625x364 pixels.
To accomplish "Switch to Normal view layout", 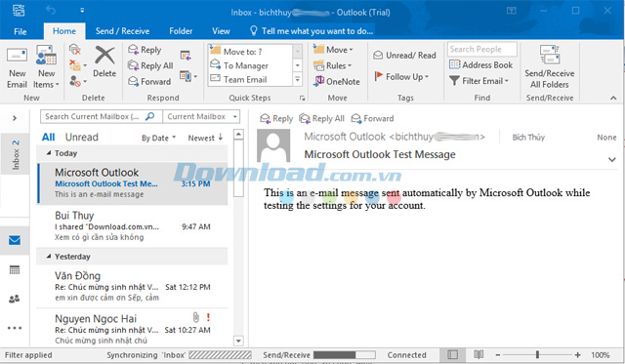I will [x=452, y=355].
